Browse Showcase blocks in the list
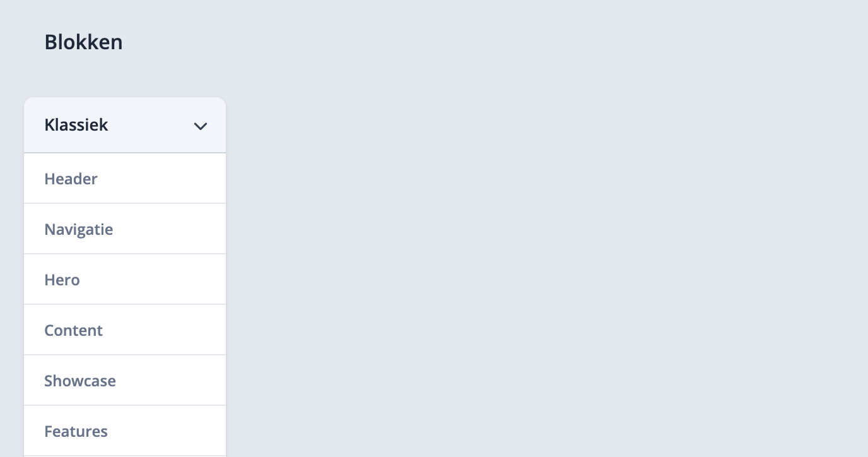Viewport: 868px width, 457px height. (x=125, y=381)
